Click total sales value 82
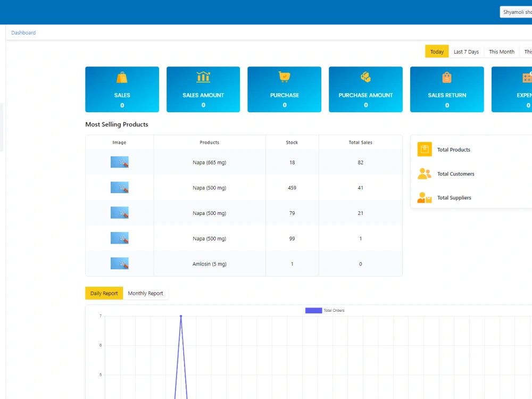This screenshot has width=532, height=399. coord(360,162)
